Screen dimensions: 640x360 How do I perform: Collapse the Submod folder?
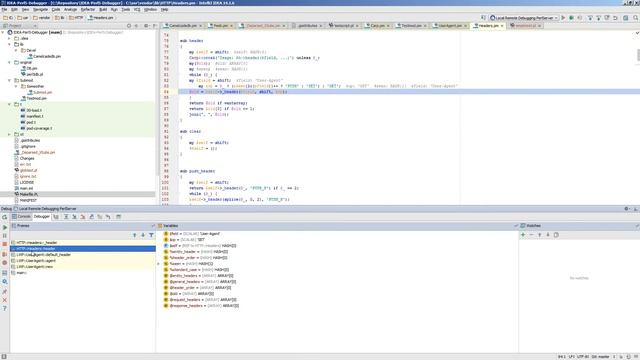tap(9, 80)
